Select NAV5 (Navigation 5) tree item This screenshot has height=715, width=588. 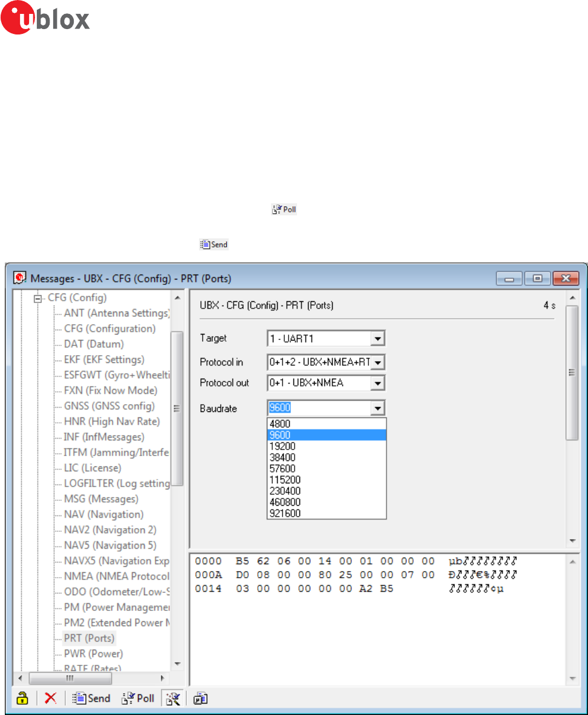tap(110, 546)
